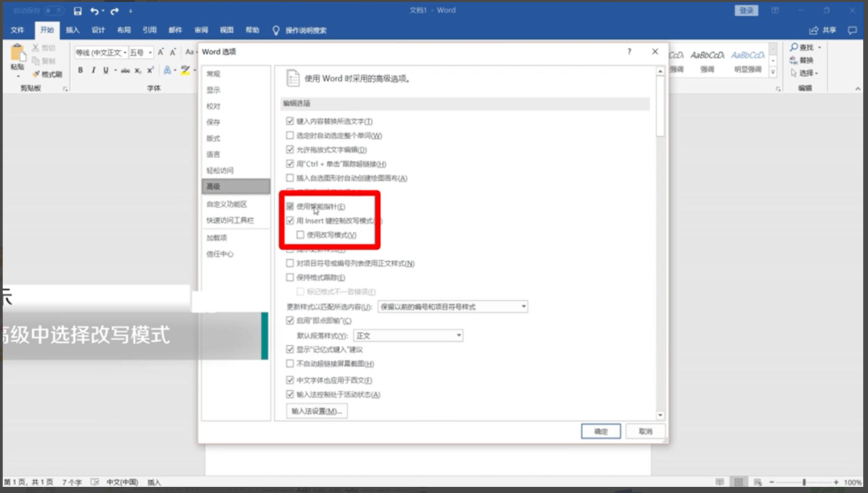Click the dialog help question mark icon
This screenshot has width=868, height=493.
click(x=629, y=52)
